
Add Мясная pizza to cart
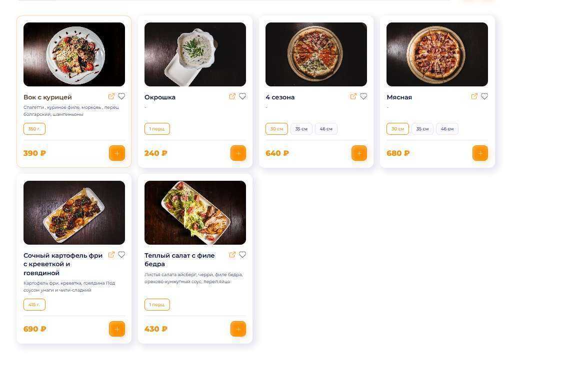480,153
